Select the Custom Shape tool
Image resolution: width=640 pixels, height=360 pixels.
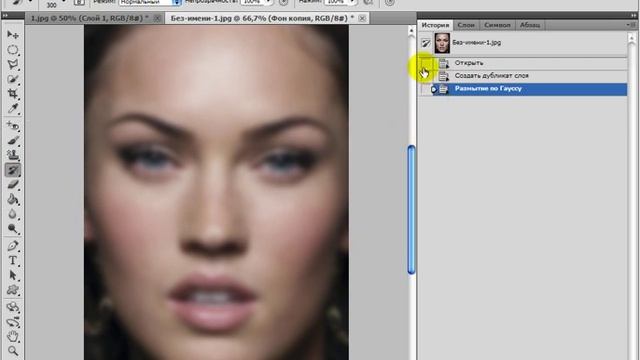(13, 290)
